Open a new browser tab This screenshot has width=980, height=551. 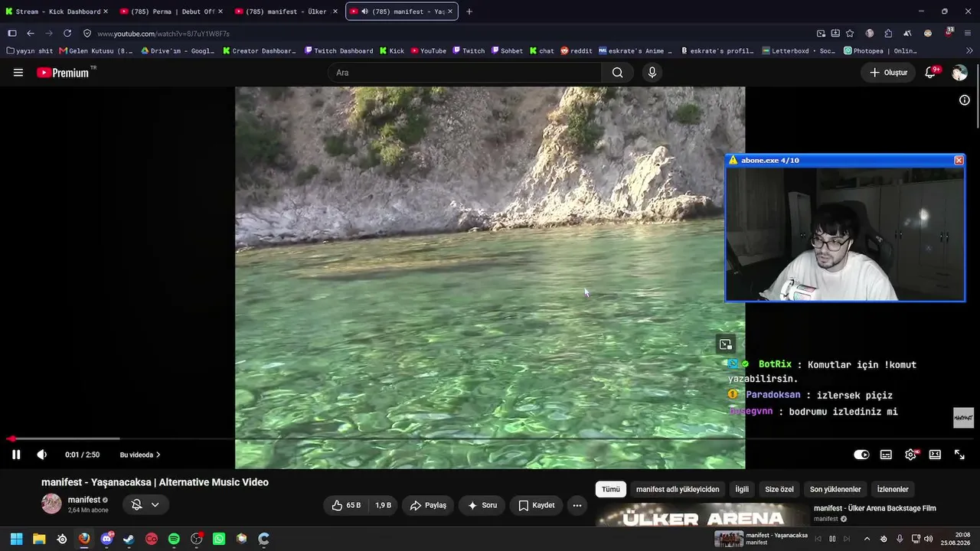pyautogui.click(x=469, y=11)
